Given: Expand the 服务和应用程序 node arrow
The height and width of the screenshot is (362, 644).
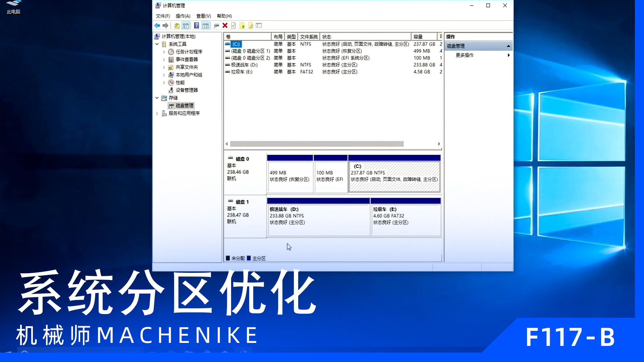Looking at the screenshot, I should pos(157,113).
